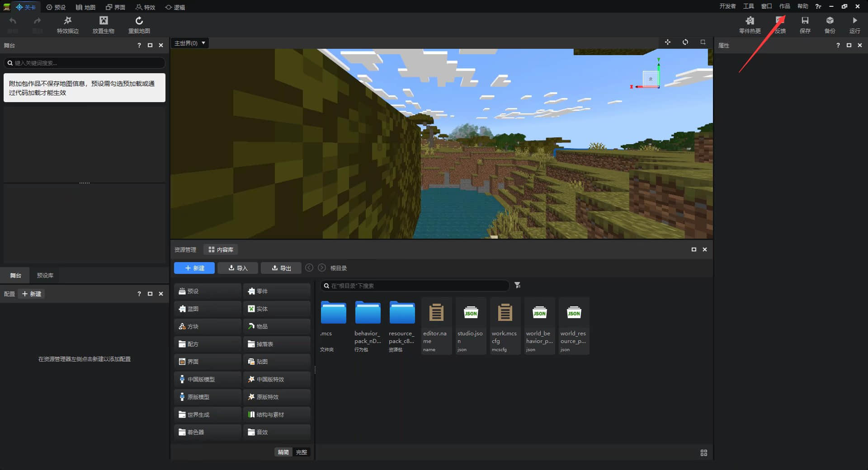Click the context help icon in title bar
868x470 pixels.
tap(818, 6)
